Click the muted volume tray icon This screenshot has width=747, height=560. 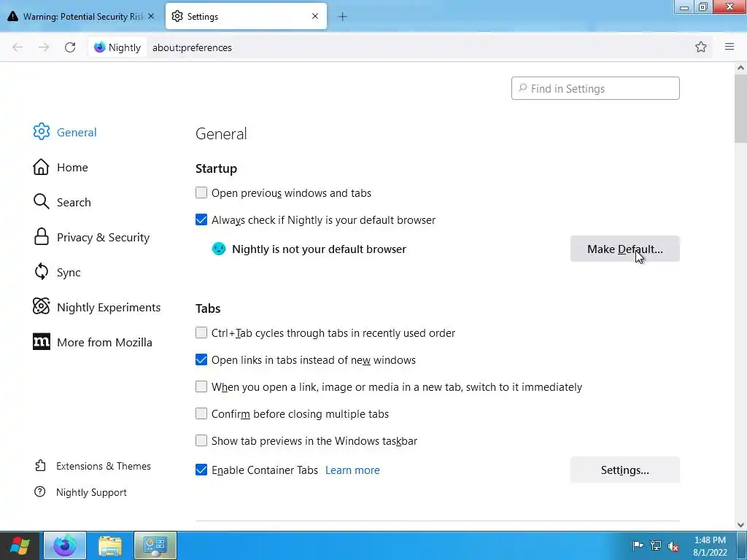673,545
